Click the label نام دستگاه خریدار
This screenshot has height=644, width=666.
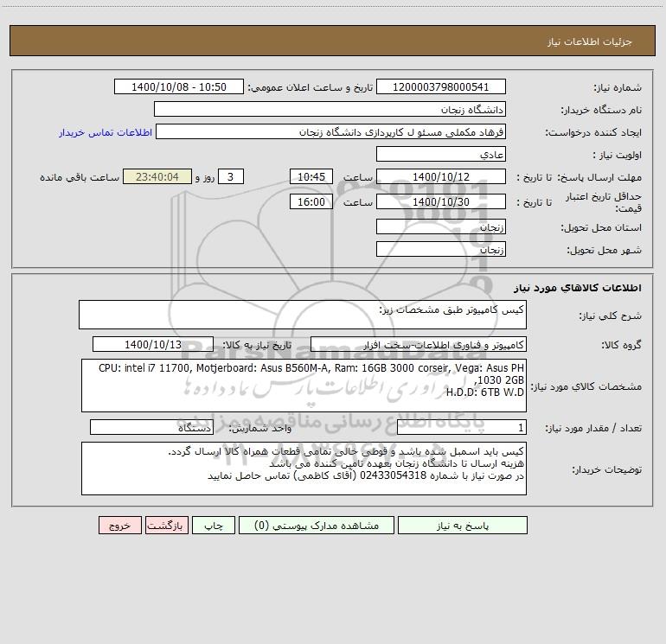[601, 110]
